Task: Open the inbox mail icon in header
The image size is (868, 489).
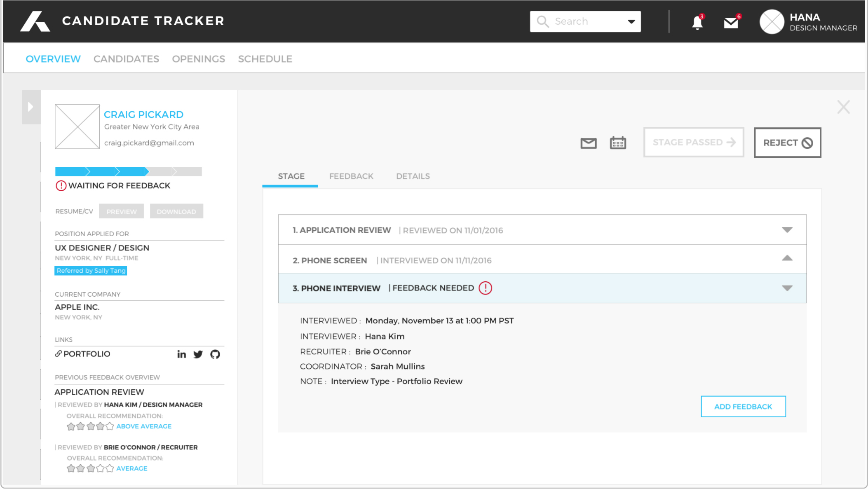Action: pos(731,22)
